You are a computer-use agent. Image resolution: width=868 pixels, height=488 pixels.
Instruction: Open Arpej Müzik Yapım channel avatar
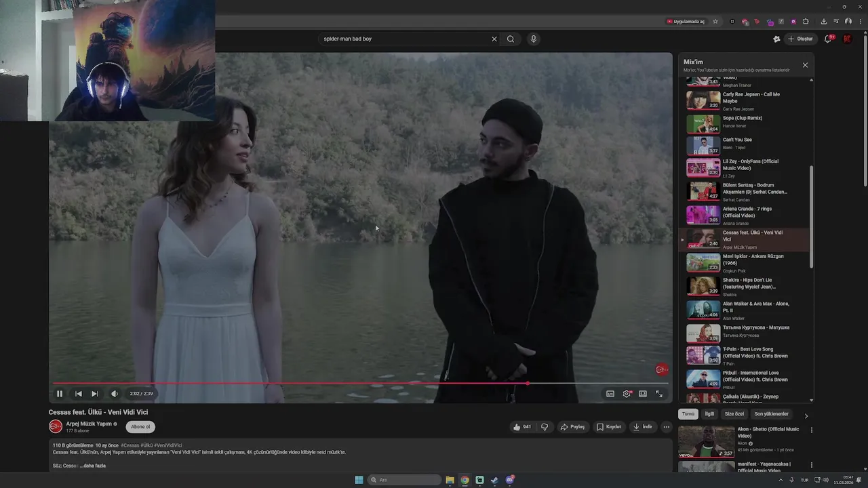click(x=56, y=426)
